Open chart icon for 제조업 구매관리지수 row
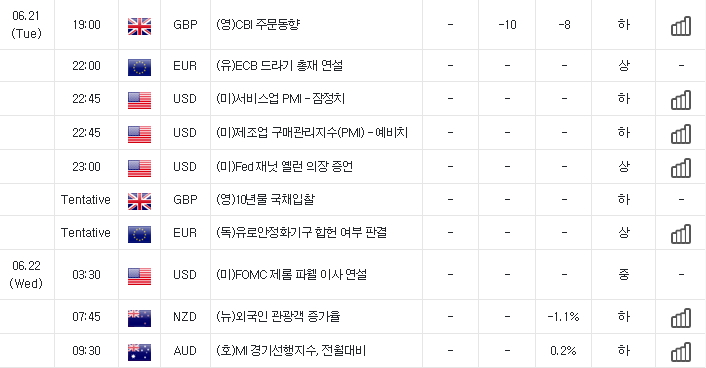The width and height of the screenshot is (706, 368). point(681,134)
